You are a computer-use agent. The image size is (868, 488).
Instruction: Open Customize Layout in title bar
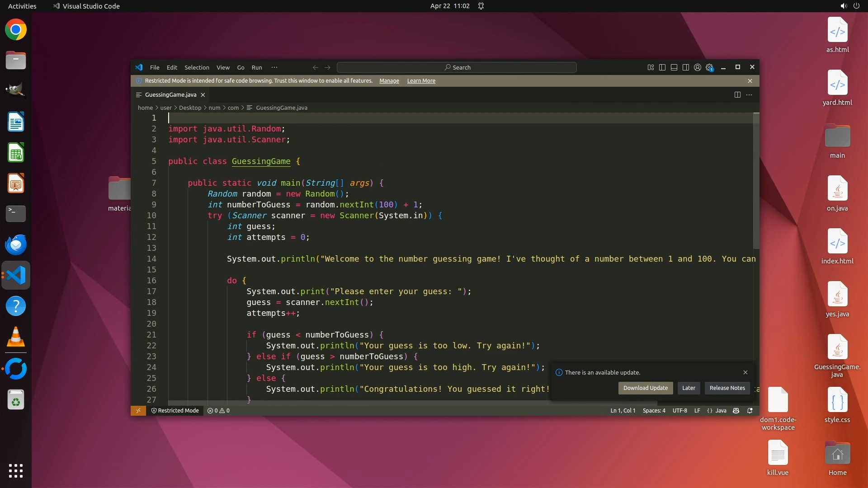[x=651, y=67]
